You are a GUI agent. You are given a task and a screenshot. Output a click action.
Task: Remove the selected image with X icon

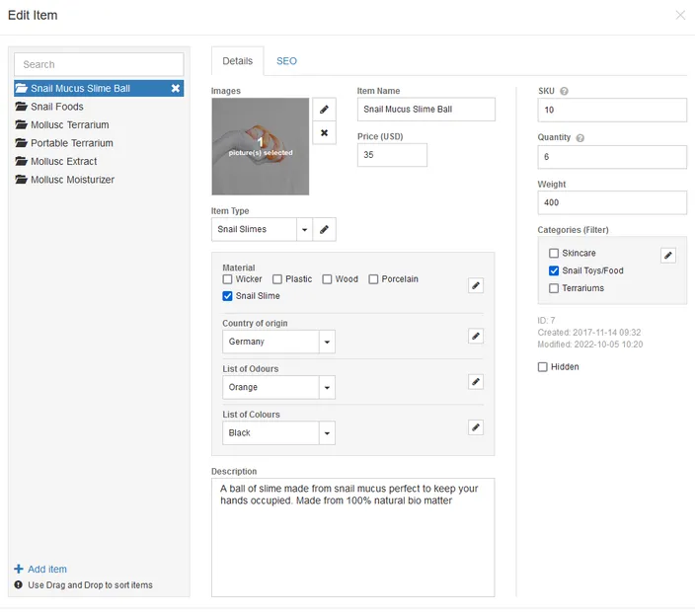(x=324, y=132)
